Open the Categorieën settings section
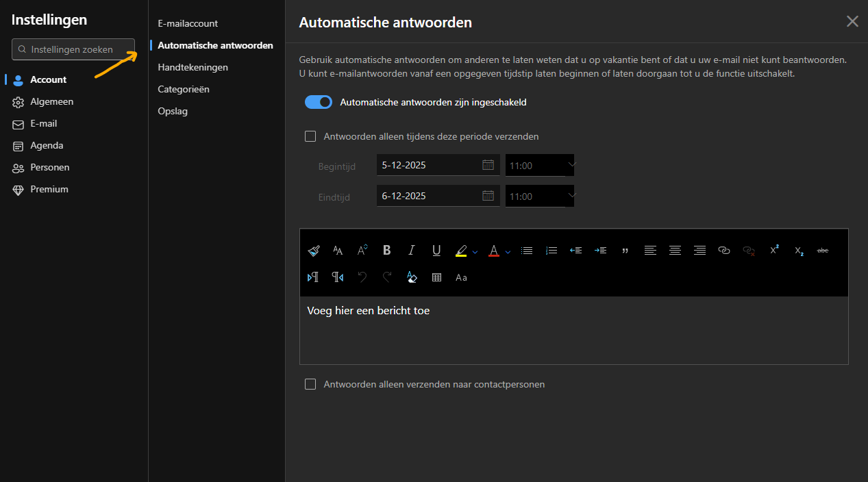 [183, 89]
